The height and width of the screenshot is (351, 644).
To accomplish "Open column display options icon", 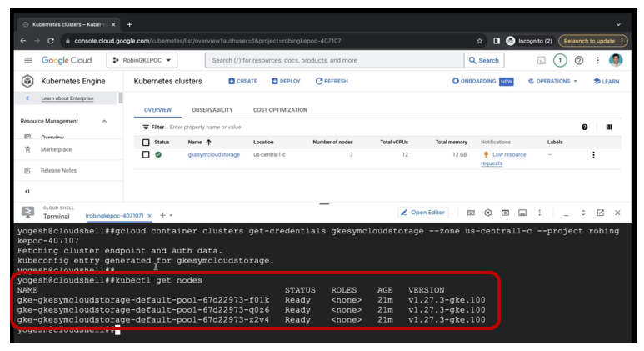I will click(609, 128).
